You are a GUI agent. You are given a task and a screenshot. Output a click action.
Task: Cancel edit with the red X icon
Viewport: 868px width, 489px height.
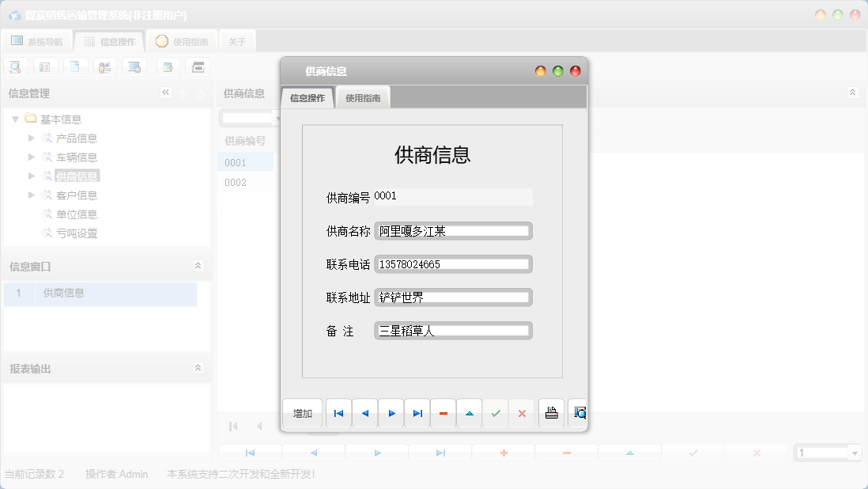[x=522, y=412]
